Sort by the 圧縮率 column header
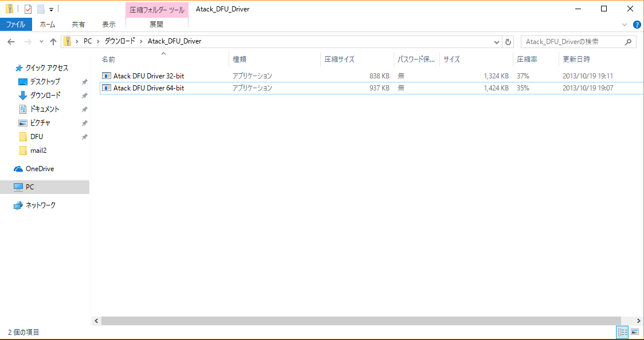The width and height of the screenshot is (644, 340). click(x=536, y=60)
